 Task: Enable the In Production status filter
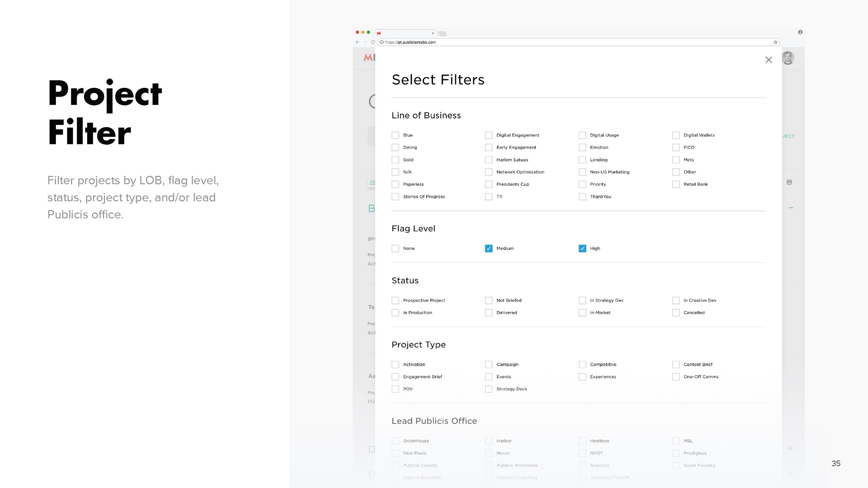pos(395,313)
